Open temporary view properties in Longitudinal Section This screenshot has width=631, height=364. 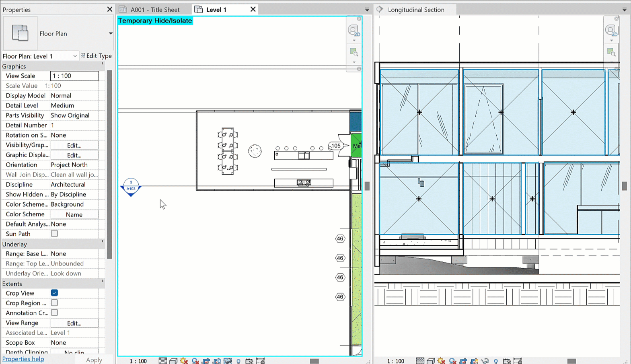pyautogui.click(x=507, y=361)
